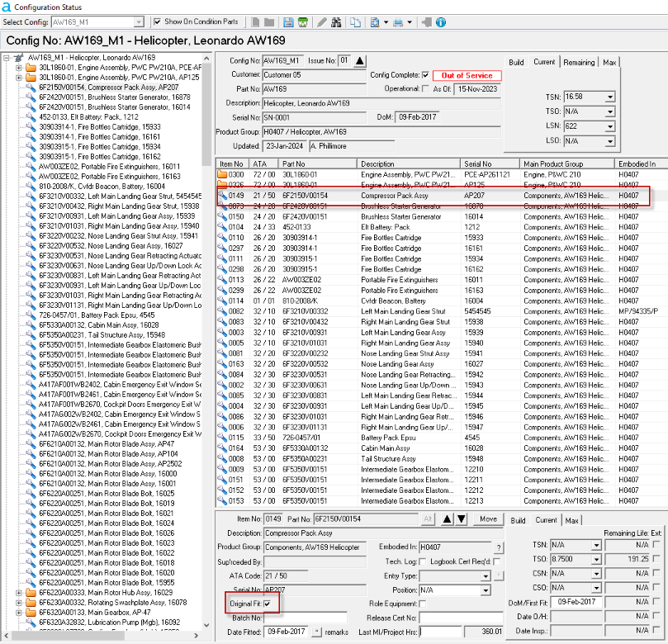Click the Move button
Viewport: 668px width, 644px height.
[487, 519]
